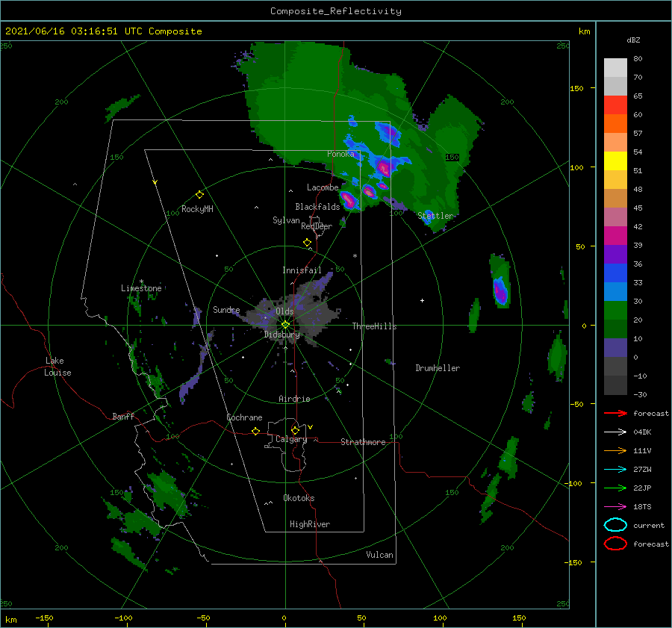Click the Ponoka city label
Image resolution: width=672 pixels, height=628 pixels.
point(340,154)
